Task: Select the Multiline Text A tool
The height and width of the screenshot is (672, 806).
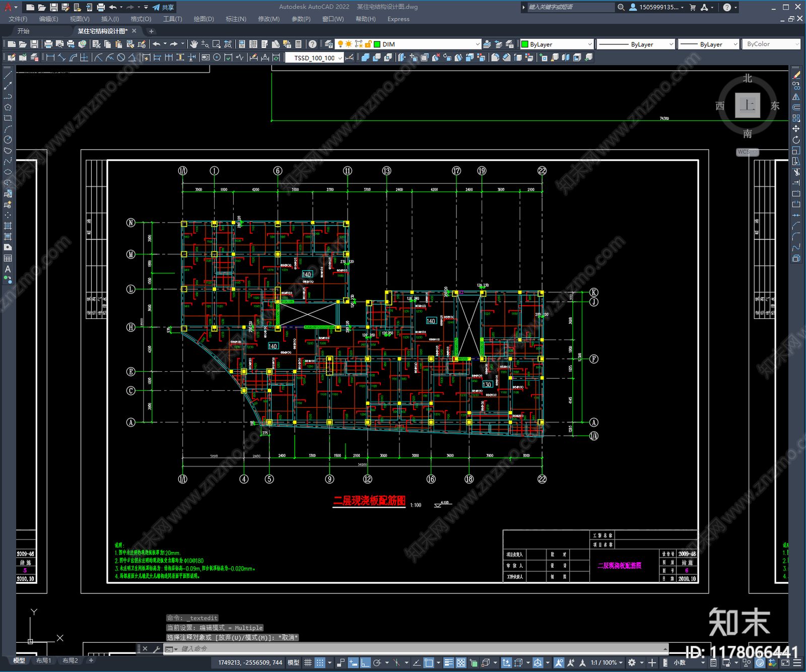Action: 8,269
